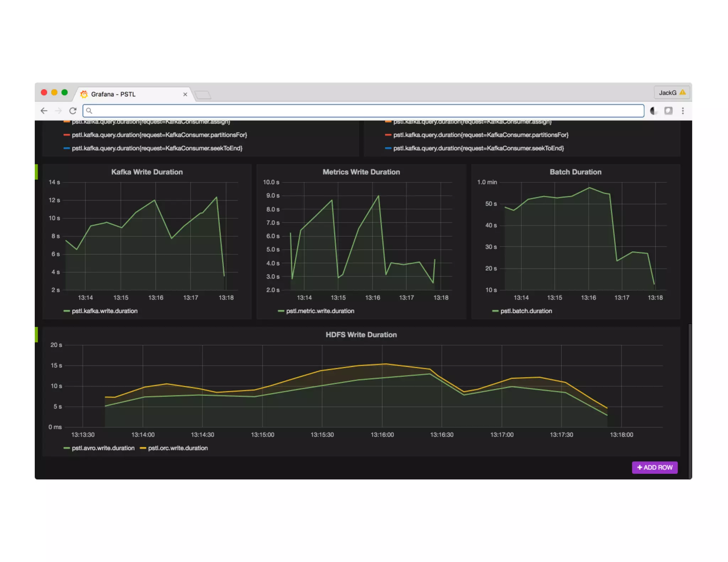Open the HDFS Write Duration panel title menu
The image size is (728, 562).
point(361,335)
